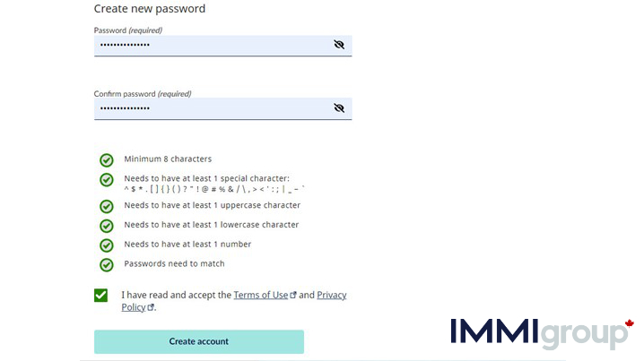Click the Password (required) label
This screenshot has width=644, height=361.
tap(128, 30)
